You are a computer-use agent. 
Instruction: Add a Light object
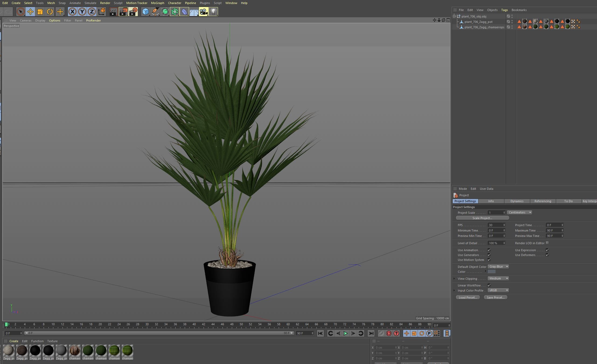click(x=213, y=12)
